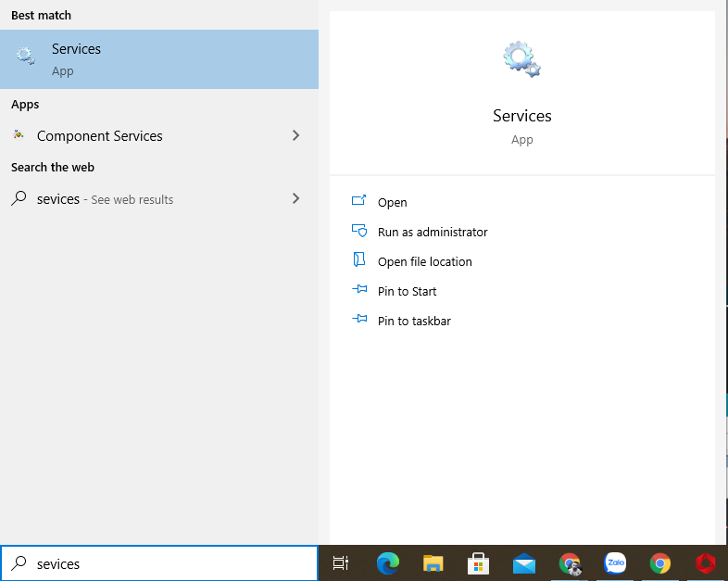This screenshot has height=581, width=728.
Task: Pin Services to taskbar
Action: coord(414,322)
